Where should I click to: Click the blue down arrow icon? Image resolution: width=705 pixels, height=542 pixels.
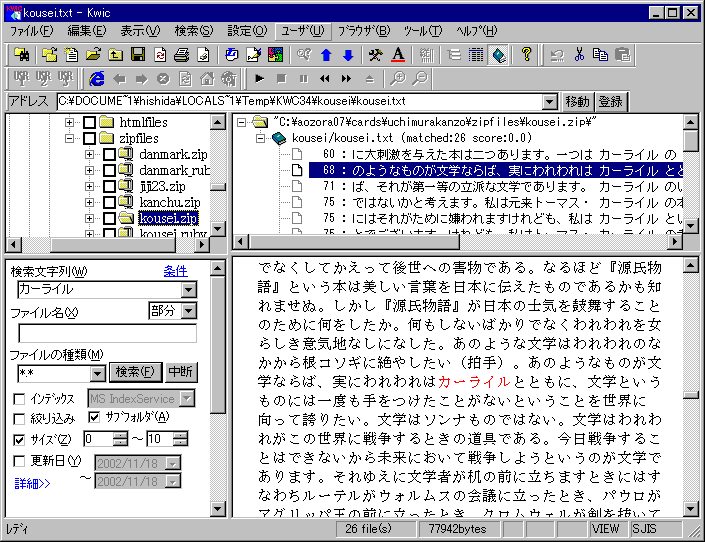(348, 55)
